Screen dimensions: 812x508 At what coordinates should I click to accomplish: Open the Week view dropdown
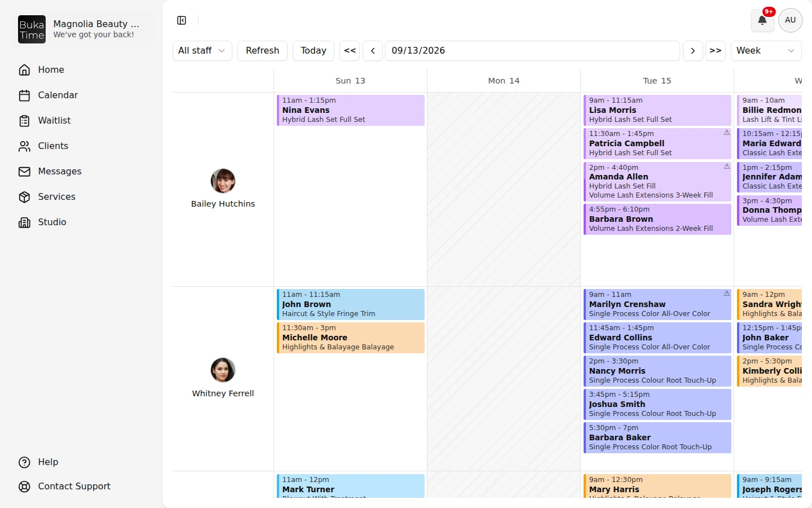[766, 51]
